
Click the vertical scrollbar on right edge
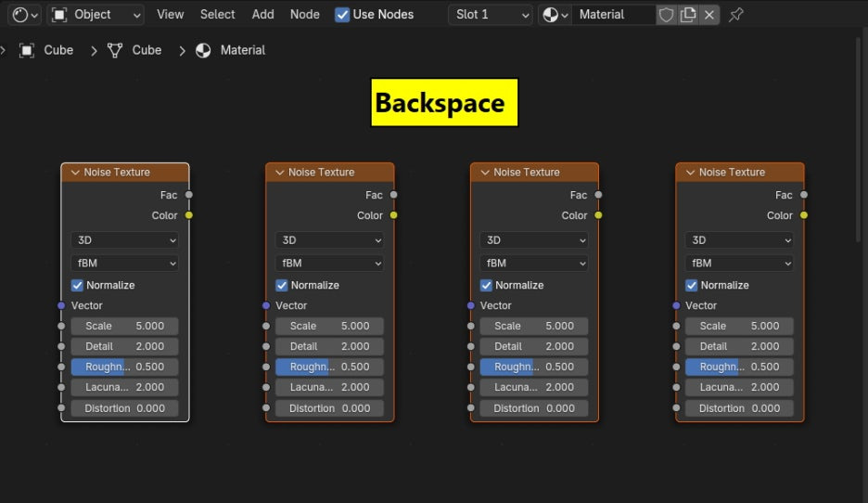[858, 138]
